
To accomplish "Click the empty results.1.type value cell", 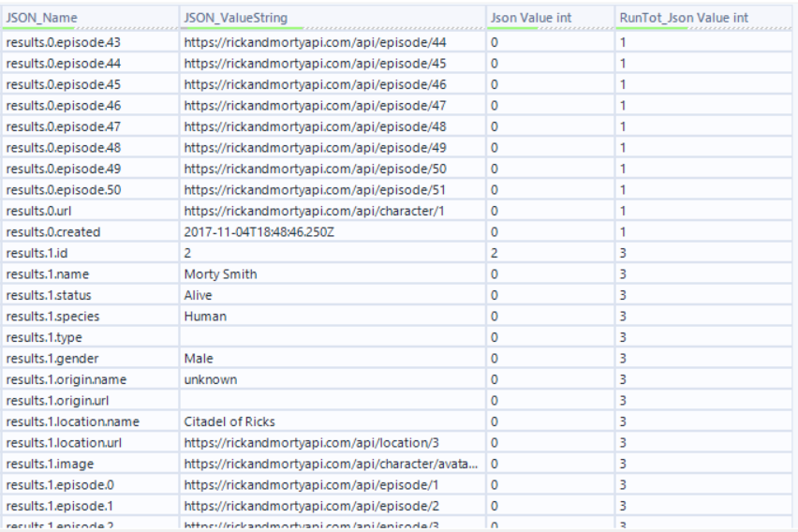I will tap(332, 337).
